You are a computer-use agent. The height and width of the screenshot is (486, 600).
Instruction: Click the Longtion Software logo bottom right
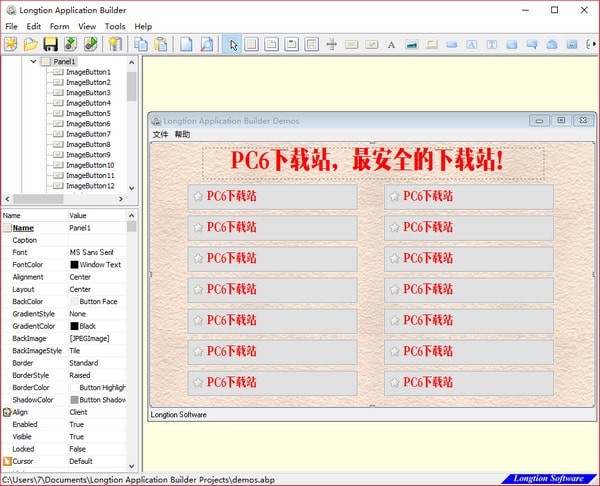[x=549, y=479]
